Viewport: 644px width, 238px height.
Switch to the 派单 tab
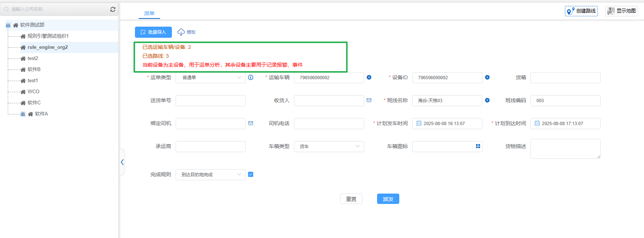tap(149, 13)
